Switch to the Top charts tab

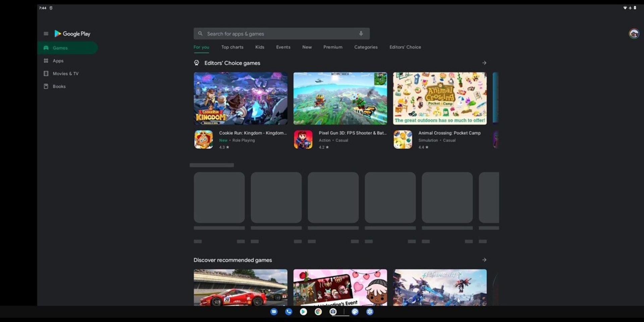[x=232, y=47]
